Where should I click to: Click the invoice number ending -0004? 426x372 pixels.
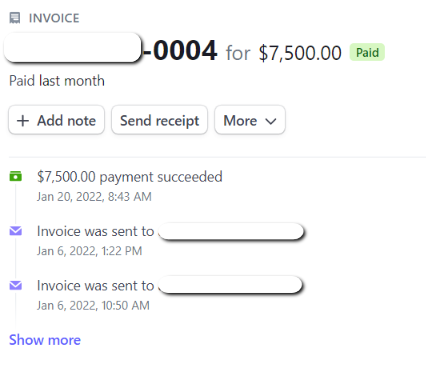point(180,51)
